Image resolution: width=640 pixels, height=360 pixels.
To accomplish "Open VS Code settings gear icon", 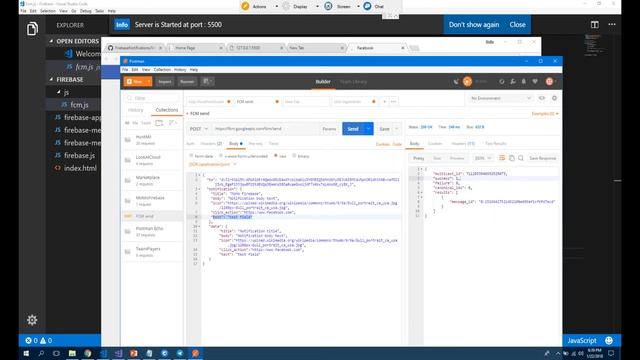I will (x=32, y=320).
